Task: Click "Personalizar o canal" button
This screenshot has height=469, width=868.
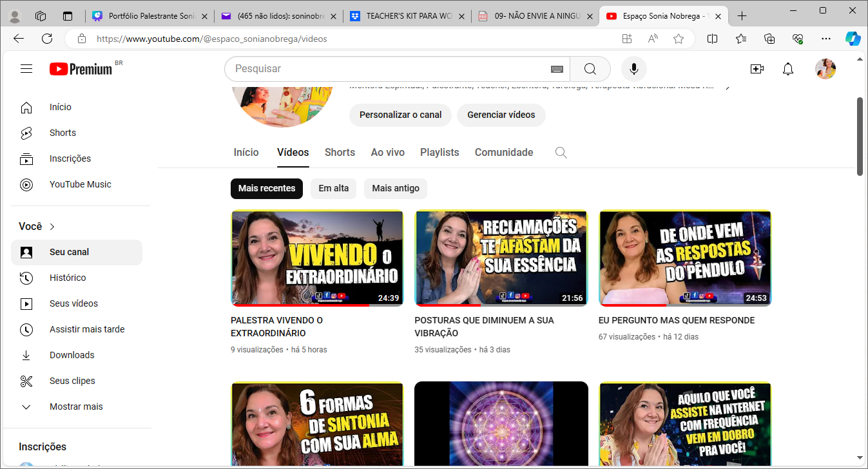Action: point(400,115)
